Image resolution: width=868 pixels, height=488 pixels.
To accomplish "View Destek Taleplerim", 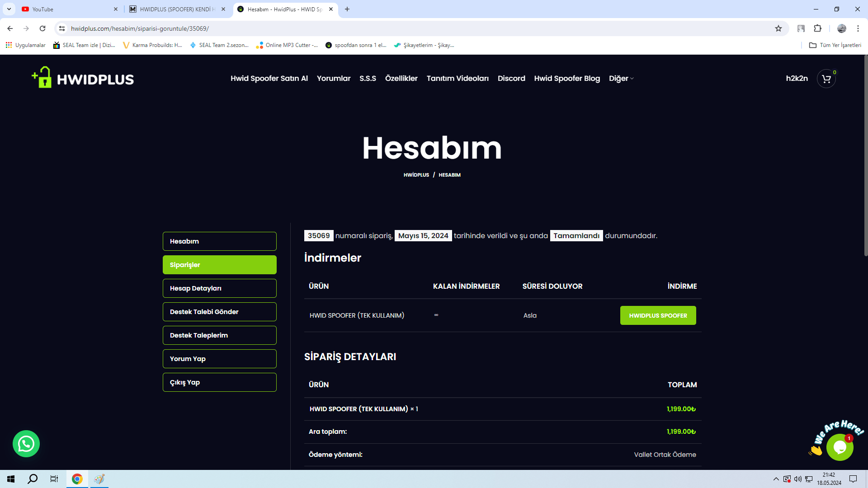I will (220, 335).
